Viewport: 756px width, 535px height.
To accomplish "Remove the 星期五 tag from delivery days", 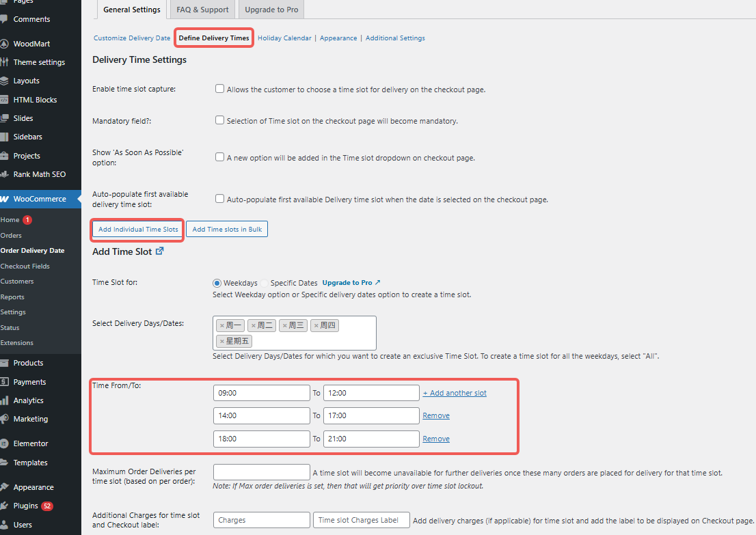I will pyautogui.click(x=221, y=341).
